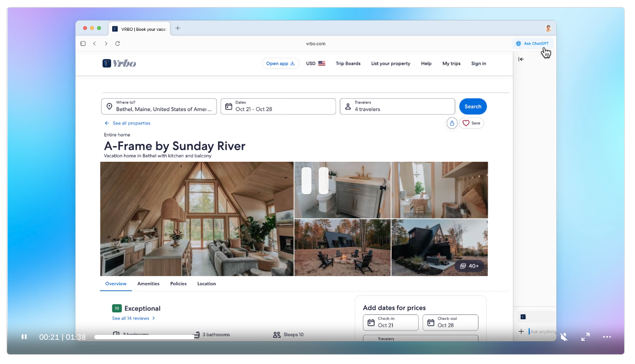The width and height of the screenshot is (635, 364).
Task: Open My trips
Action: (451, 64)
